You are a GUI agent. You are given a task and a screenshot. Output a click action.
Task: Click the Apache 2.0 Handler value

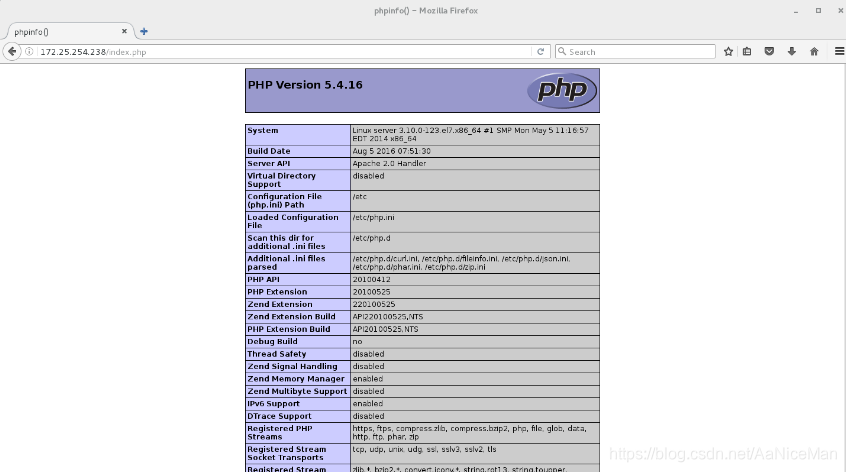[389, 163]
